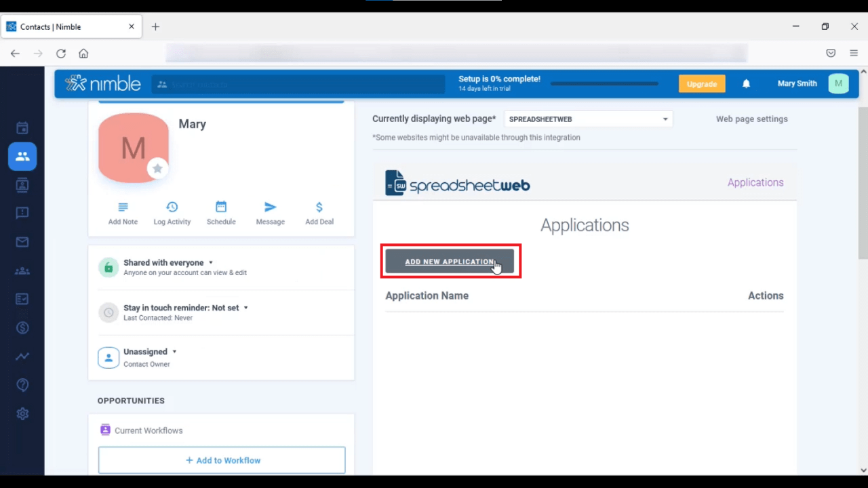Viewport: 868px width, 488px height.
Task: Click the Applications link in SpreadsheetWeb header
Action: pyautogui.click(x=755, y=182)
